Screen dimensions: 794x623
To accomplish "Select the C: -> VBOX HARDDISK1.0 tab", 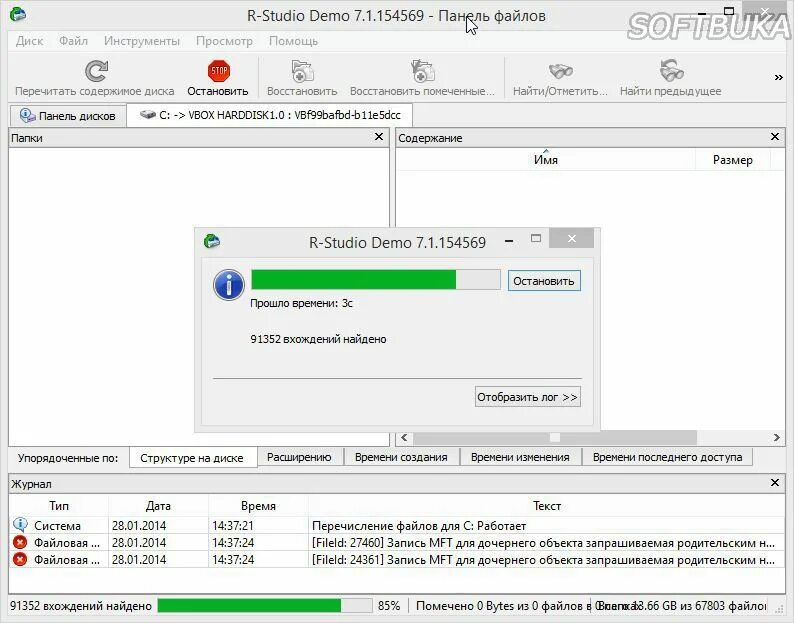I will pyautogui.click(x=270, y=115).
